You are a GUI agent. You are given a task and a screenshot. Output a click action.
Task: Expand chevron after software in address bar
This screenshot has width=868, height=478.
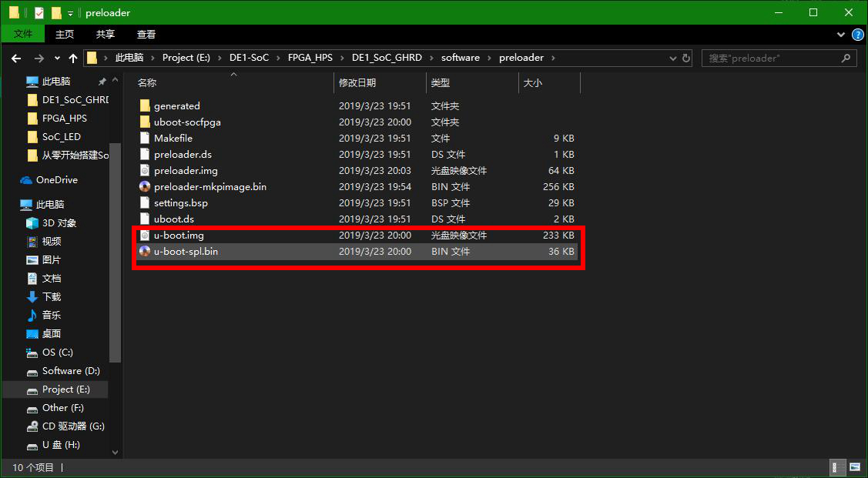click(489, 58)
